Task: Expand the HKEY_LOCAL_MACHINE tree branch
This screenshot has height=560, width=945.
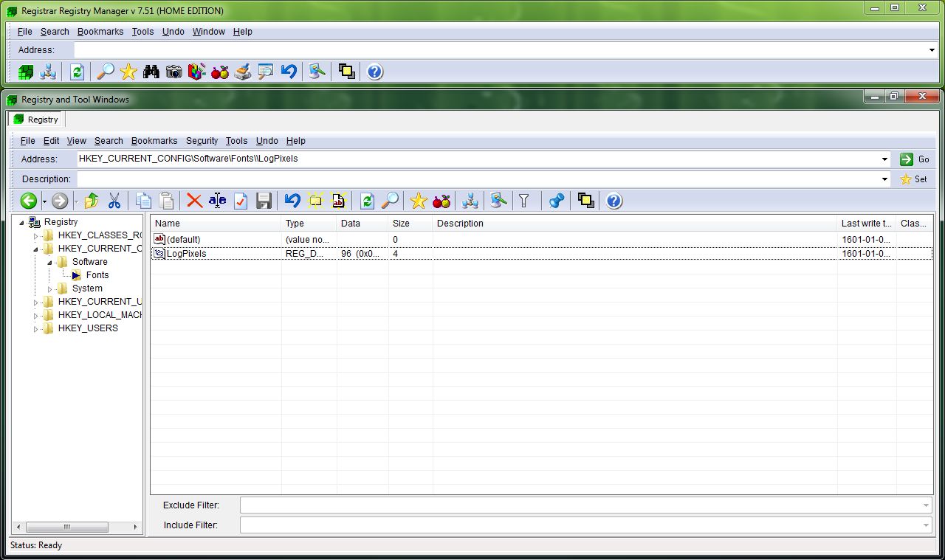Action: pos(35,315)
